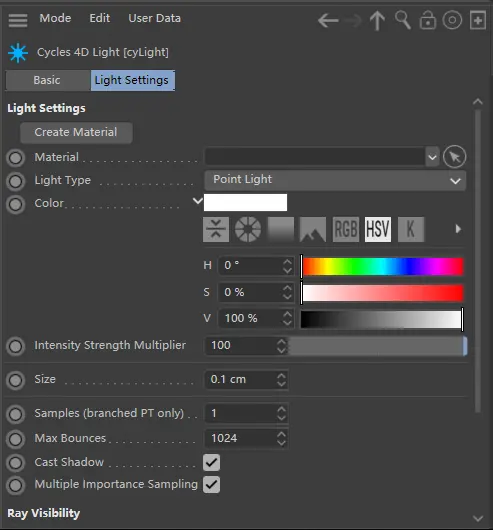
Task: Click the Material link field
Action: (x=315, y=157)
